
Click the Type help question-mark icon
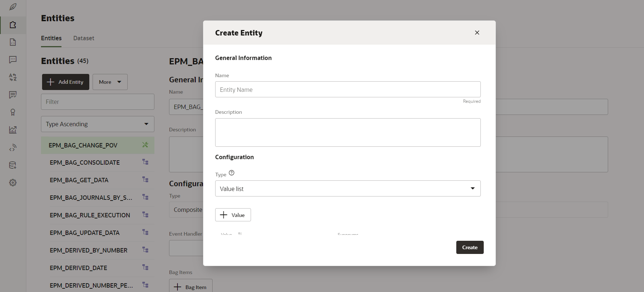(231, 173)
